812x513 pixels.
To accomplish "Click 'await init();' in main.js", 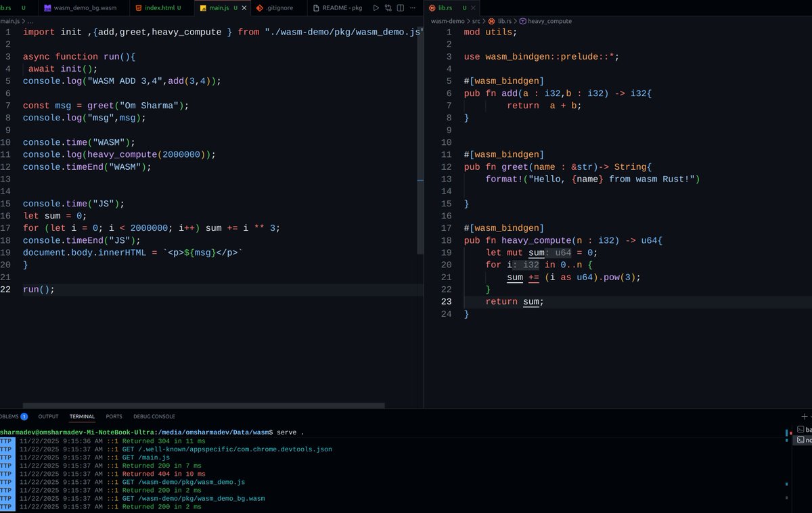I will (63, 68).
